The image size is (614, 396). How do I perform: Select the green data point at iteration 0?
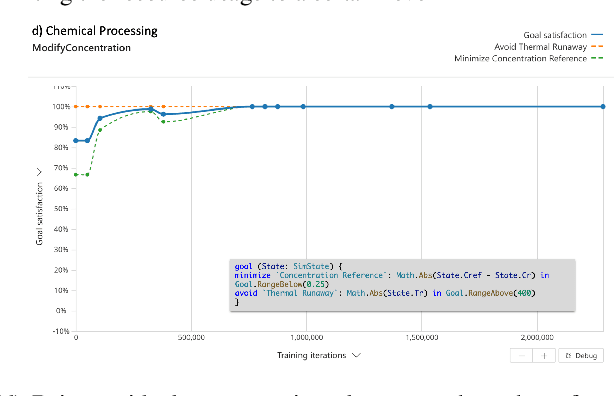(76, 175)
